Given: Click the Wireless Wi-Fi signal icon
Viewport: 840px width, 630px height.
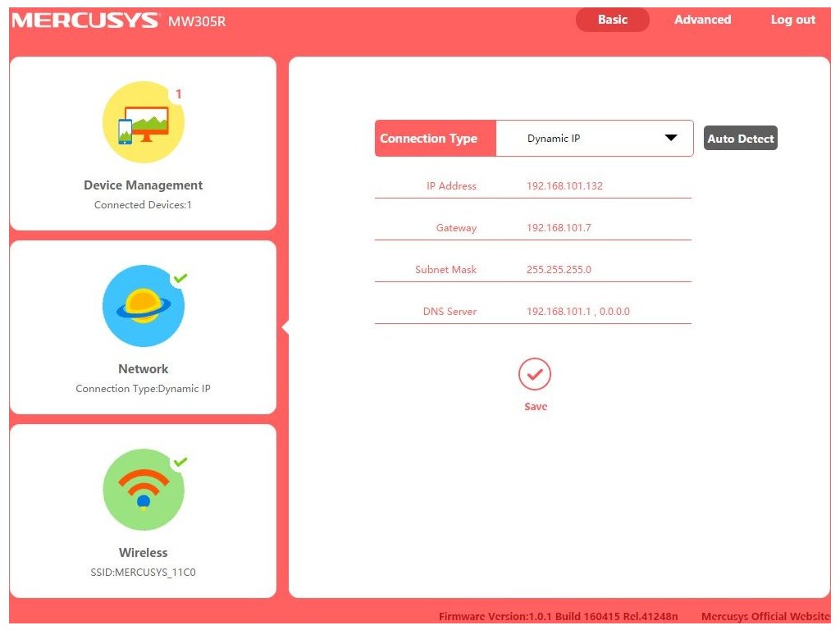Looking at the screenshot, I should tap(143, 490).
